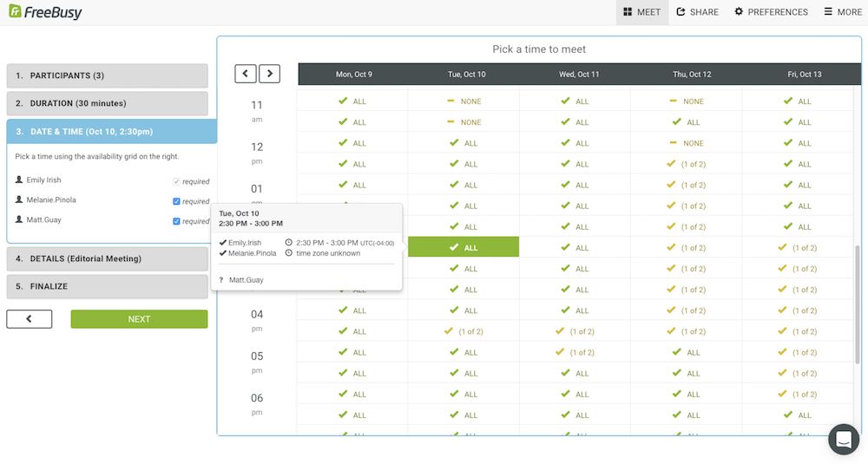868x464 pixels.
Task: Toggle required checkbox for Emily Irish
Action: click(177, 181)
